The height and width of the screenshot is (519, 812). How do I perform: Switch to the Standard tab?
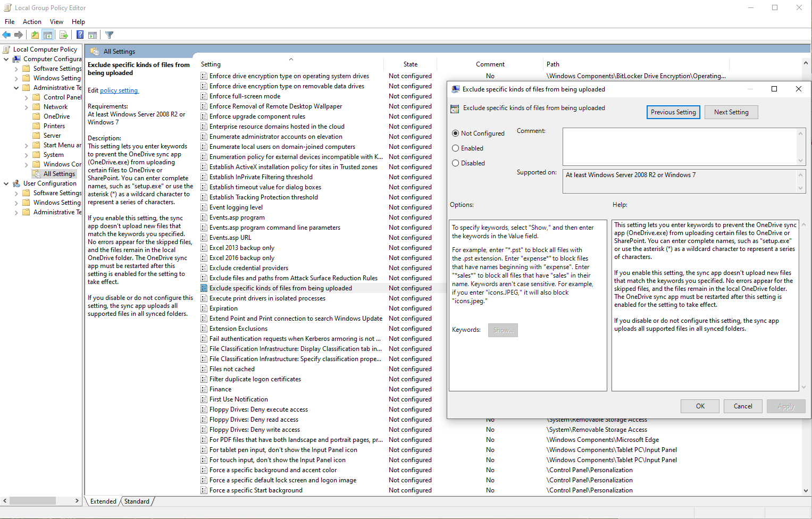click(x=137, y=501)
